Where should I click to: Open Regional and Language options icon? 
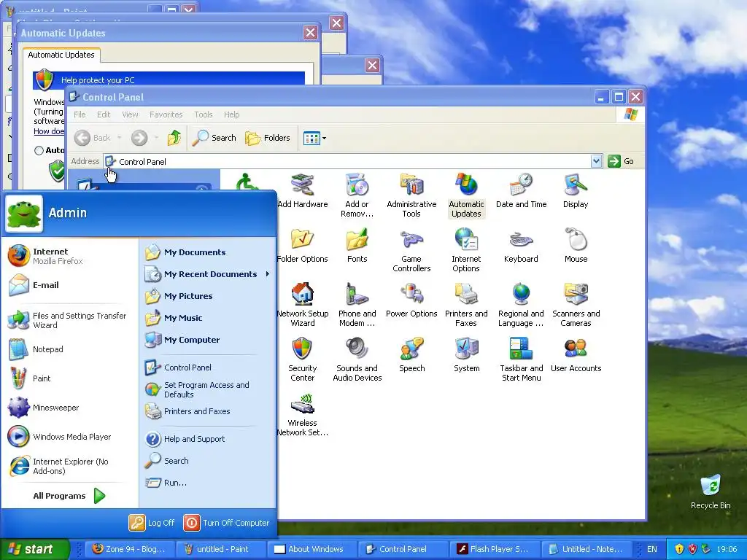tap(521, 306)
